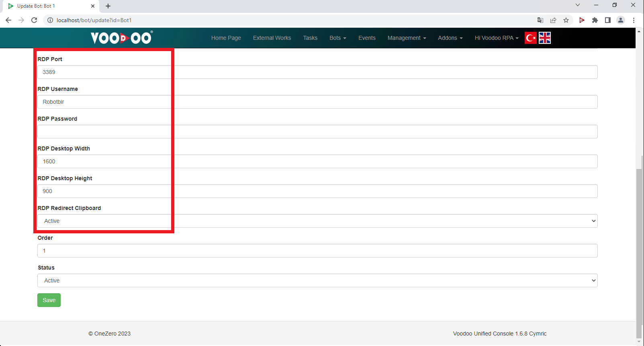
Task: Click the share page icon
Action: pos(553,20)
